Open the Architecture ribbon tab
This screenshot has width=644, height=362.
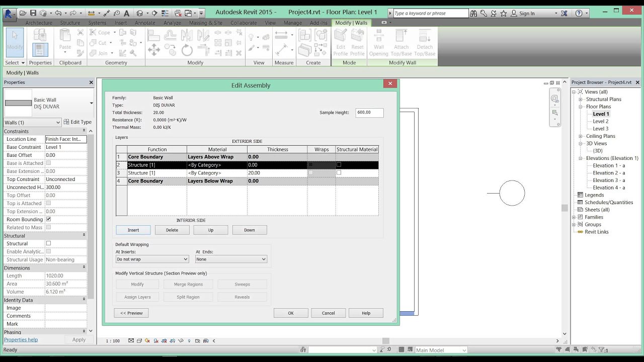[39, 23]
